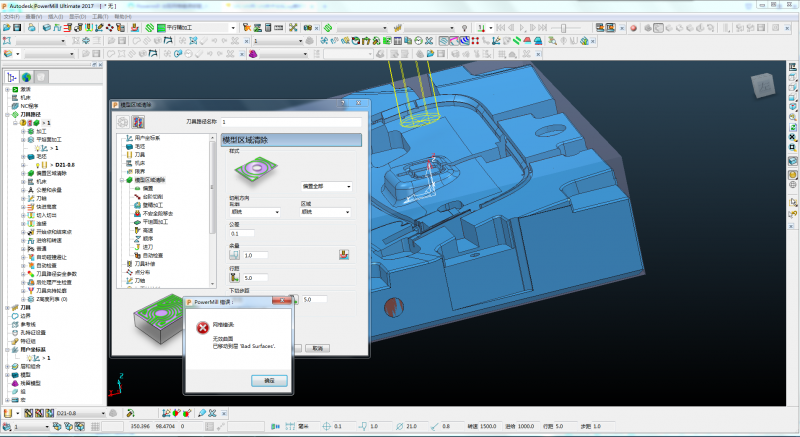Click the 余量 field showing 1.0

(255, 255)
